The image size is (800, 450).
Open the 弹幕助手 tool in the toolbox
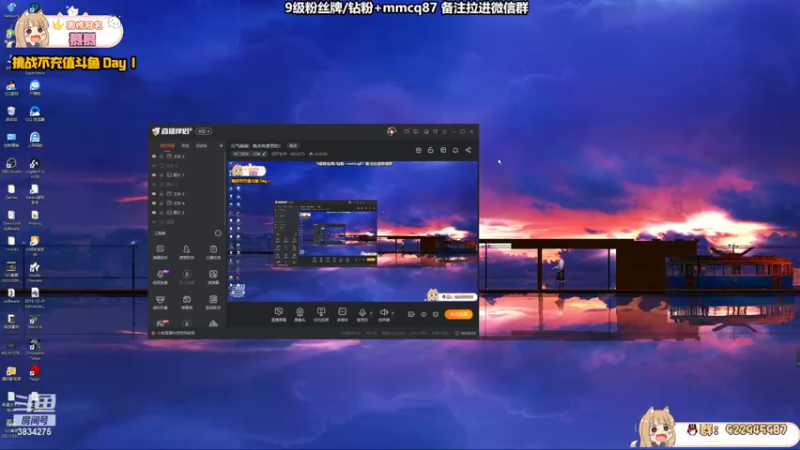coord(160,252)
